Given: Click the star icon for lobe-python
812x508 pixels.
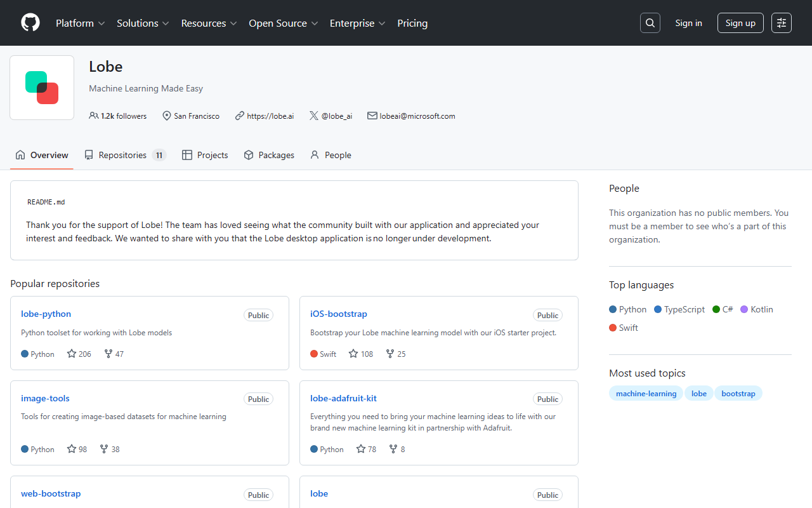Looking at the screenshot, I should pos(72,354).
